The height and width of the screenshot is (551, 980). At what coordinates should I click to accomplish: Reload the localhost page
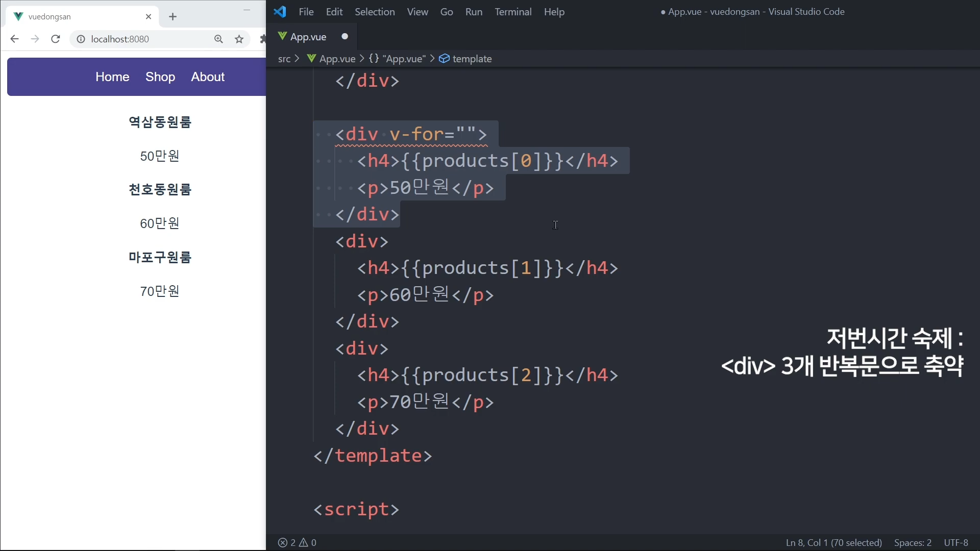click(x=56, y=39)
